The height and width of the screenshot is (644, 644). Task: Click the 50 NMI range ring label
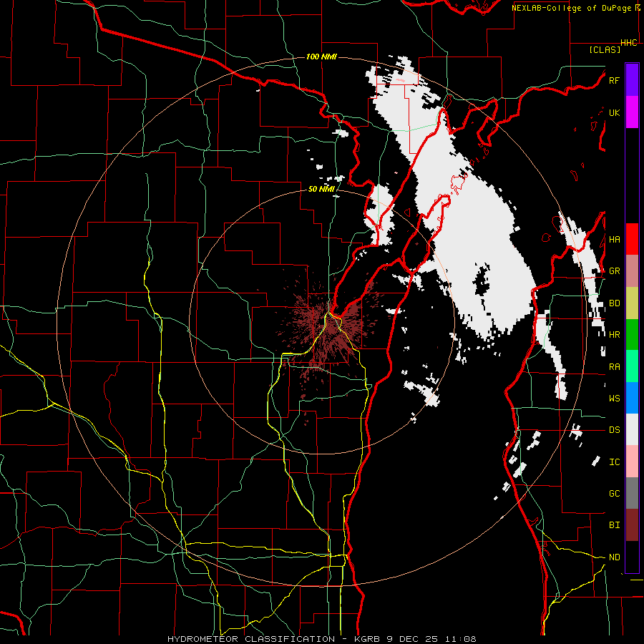click(321, 190)
